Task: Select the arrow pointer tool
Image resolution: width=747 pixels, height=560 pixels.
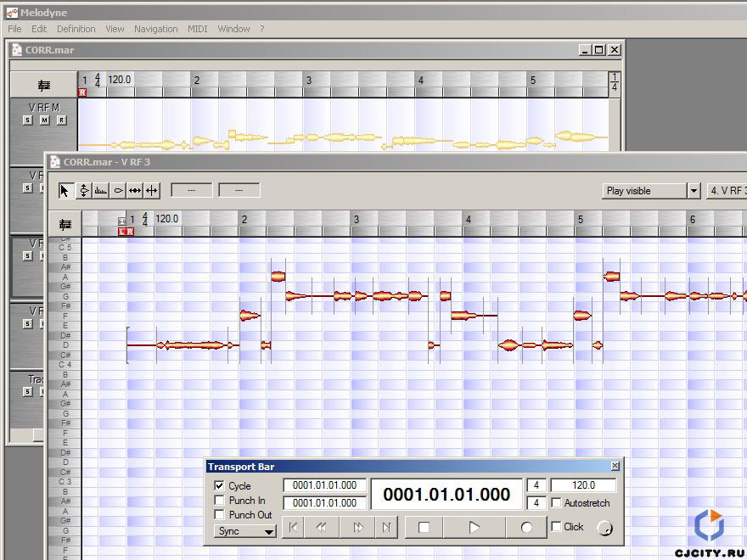Action: coord(65,191)
